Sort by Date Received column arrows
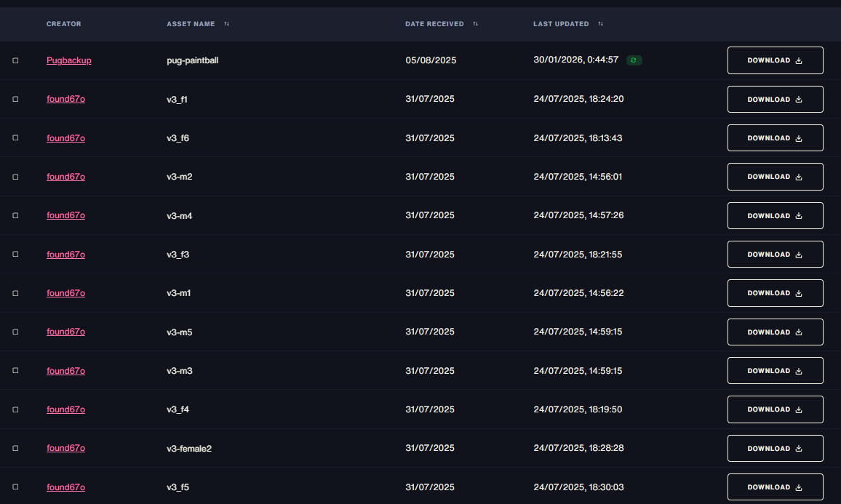 coord(475,23)
